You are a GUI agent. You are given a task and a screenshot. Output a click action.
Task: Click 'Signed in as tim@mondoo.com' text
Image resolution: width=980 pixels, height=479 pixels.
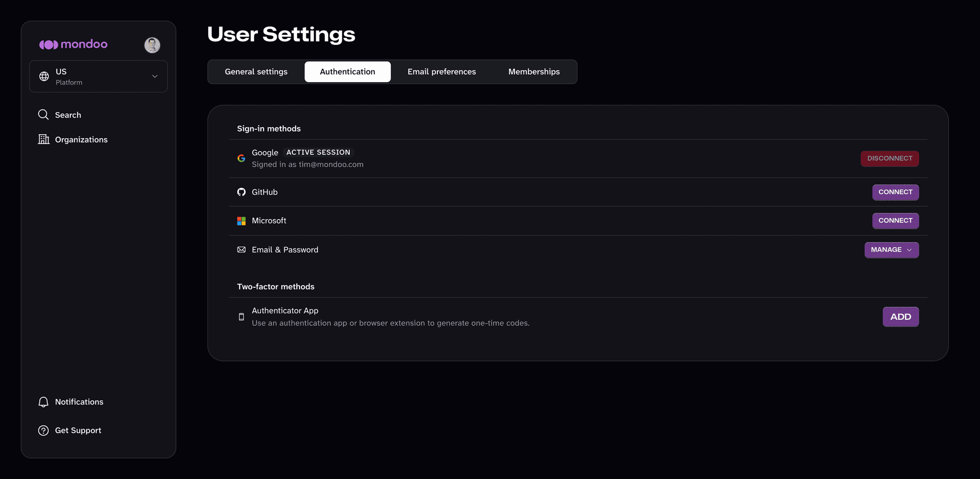(308, 164)
